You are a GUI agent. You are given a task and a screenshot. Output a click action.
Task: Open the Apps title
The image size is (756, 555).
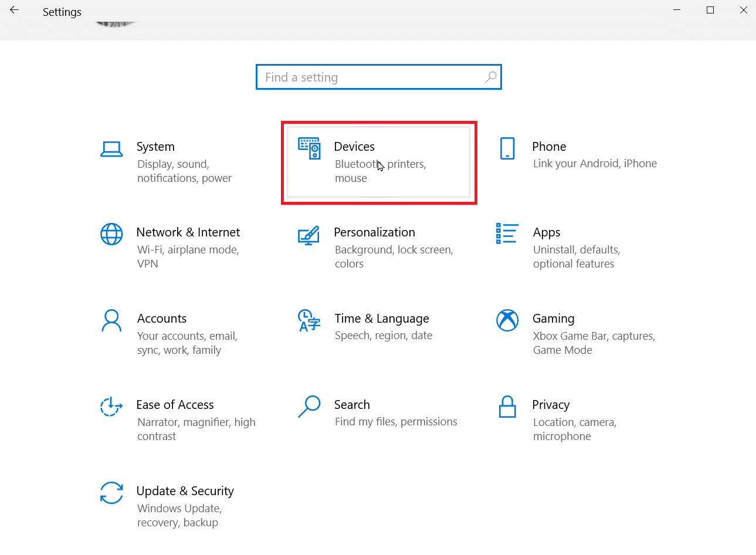click(547, 233)
